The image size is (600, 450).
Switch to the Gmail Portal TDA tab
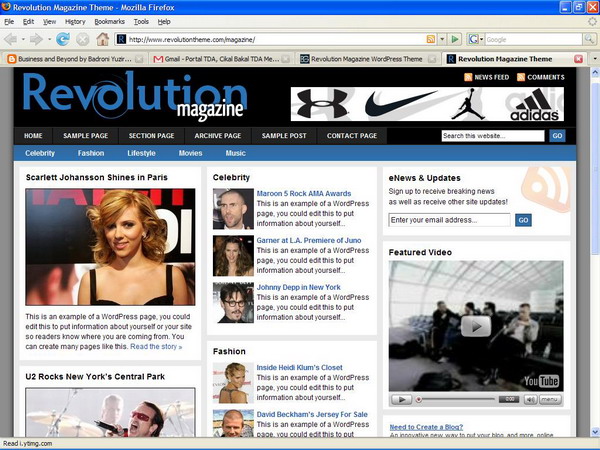tap(221, 59)
